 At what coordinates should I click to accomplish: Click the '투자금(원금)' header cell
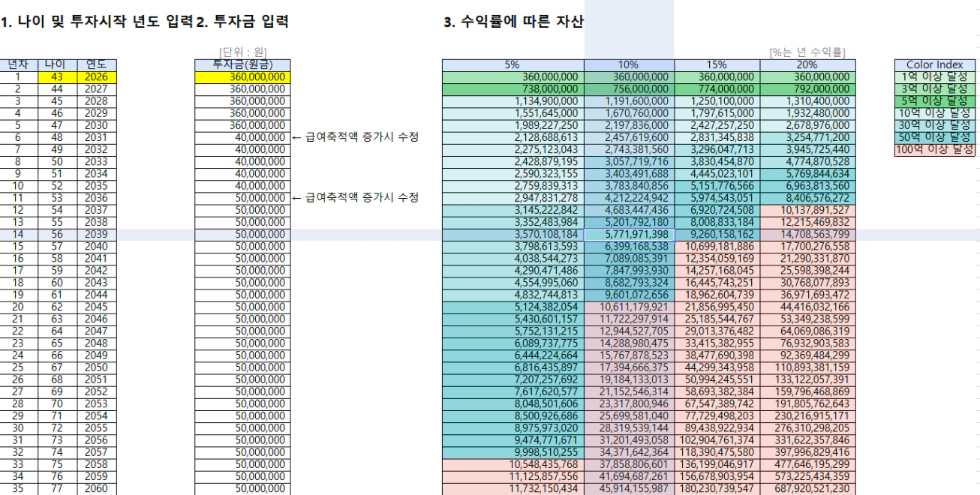pyautogui.click(x=241, y=65)
